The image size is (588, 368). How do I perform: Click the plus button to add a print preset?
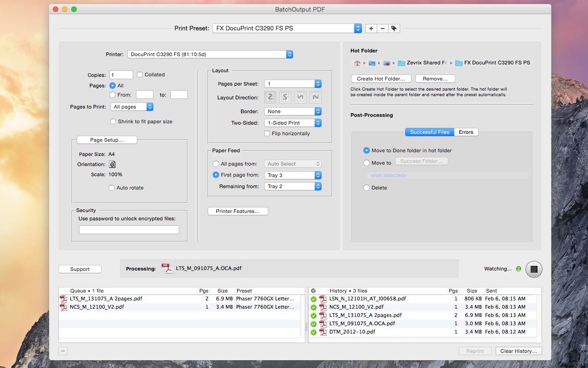point(371,29)
